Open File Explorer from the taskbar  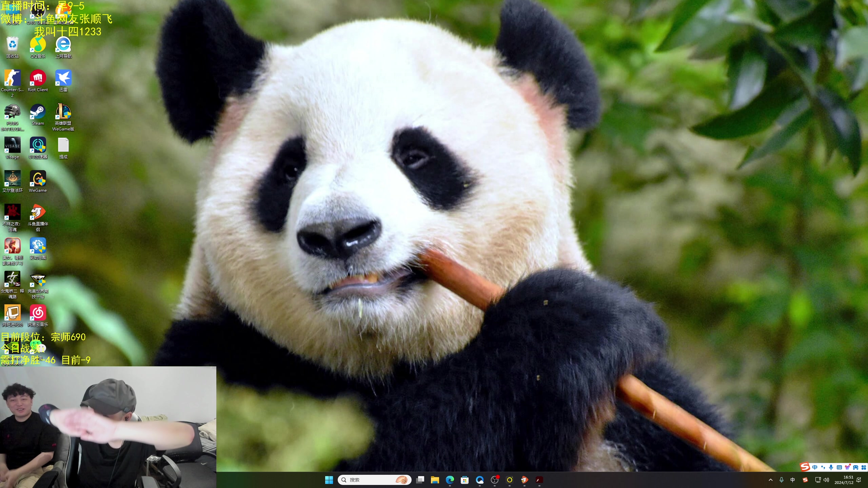[x=435, y=480]
